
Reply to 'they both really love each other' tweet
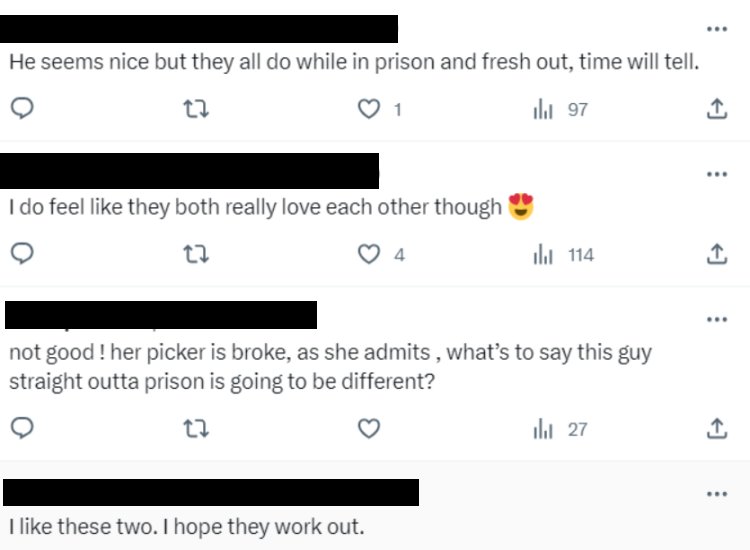(22, 253)
